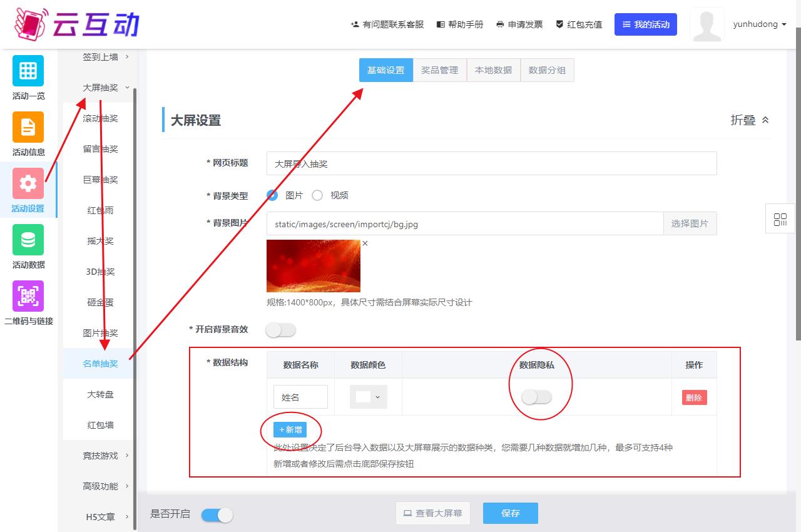
Task: Collapse the section with 折叠
Action: pyautogui.click(x=750, y=120)
